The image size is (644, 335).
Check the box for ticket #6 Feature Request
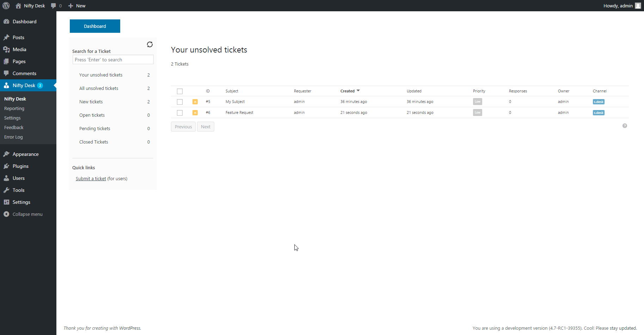point(180,113)
